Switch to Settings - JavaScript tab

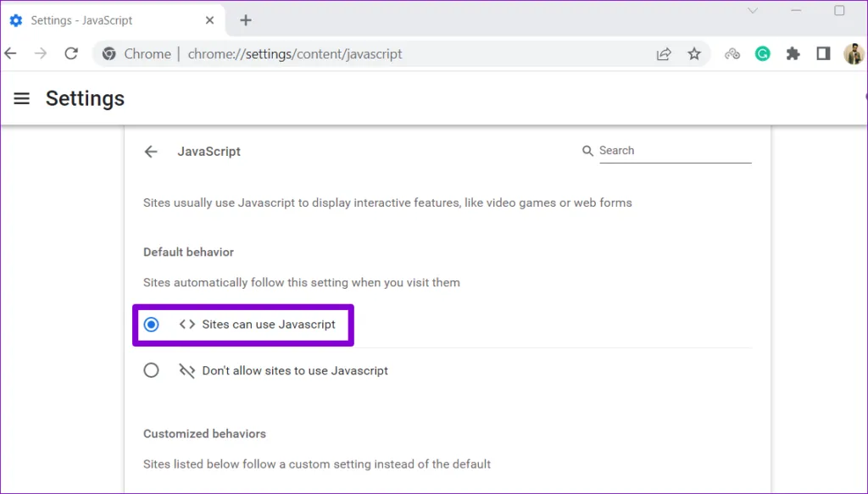coord(82,20)
